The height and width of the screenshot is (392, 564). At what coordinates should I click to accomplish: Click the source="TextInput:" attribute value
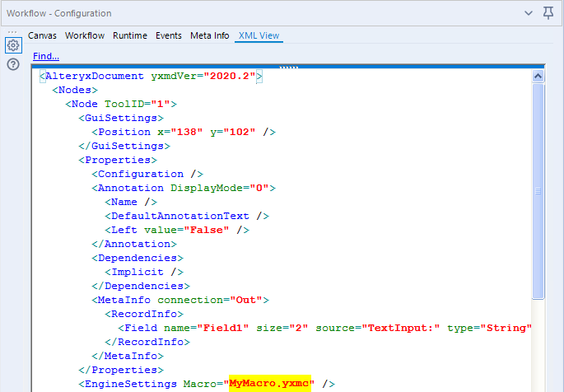tap(401, 329)
